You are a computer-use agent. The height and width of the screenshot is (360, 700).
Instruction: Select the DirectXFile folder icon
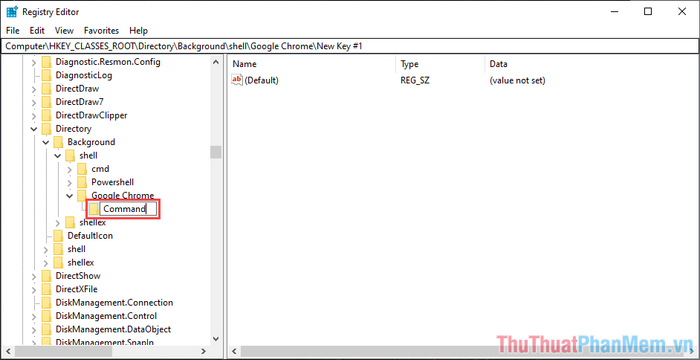[46, 289]
